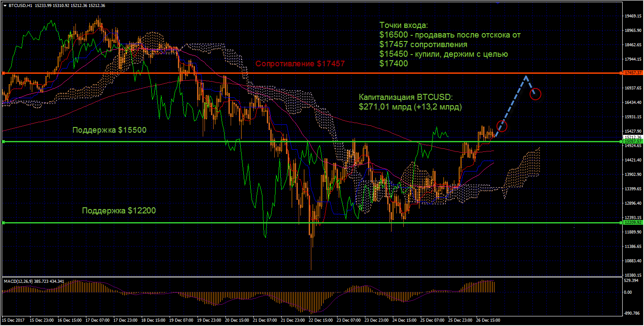The width and height of the screenshot is (644, 326).
Task: Click the 11889.90 price scale label
Action: [633, 232]
